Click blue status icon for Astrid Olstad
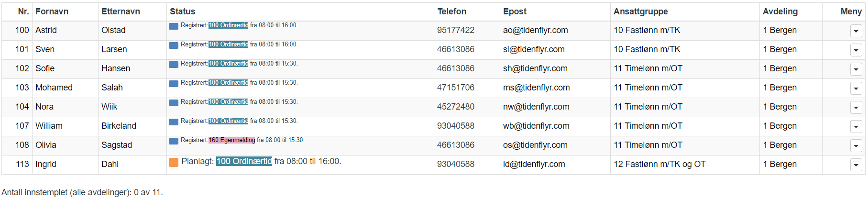868x200 pixels. [174, 26]
